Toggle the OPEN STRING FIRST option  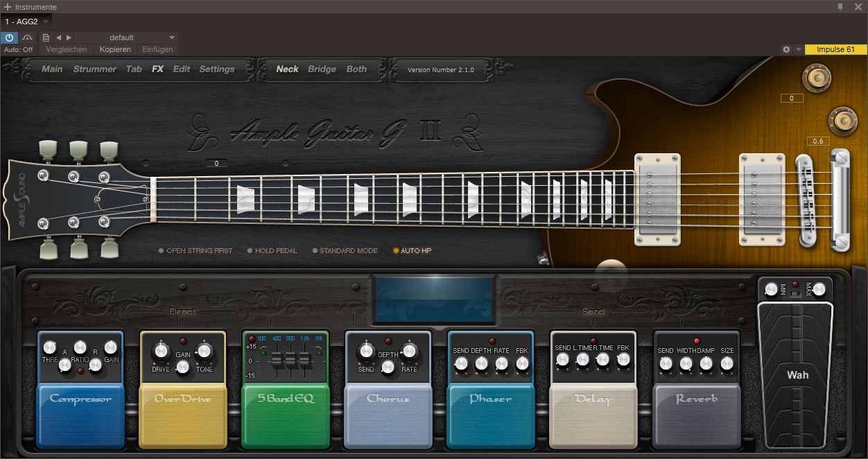point(196,251)
